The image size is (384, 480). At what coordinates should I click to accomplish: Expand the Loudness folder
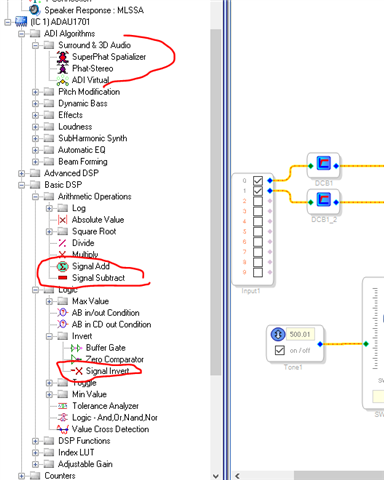tap(35, 127)
